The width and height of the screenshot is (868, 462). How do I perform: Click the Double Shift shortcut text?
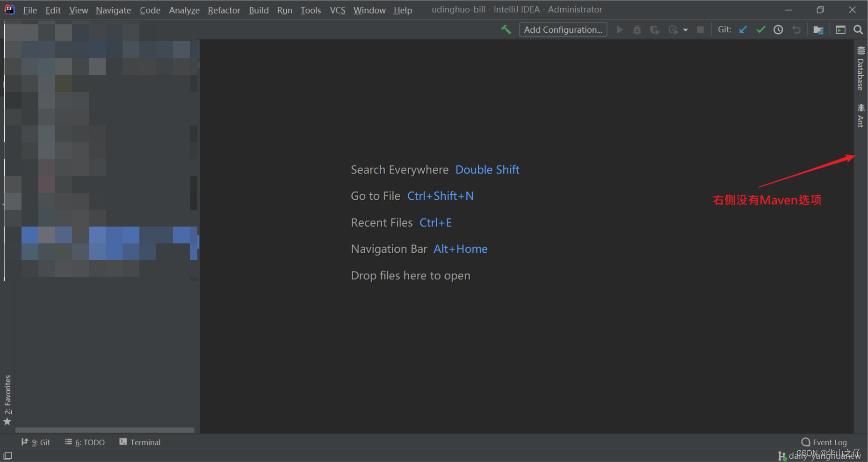487,170
